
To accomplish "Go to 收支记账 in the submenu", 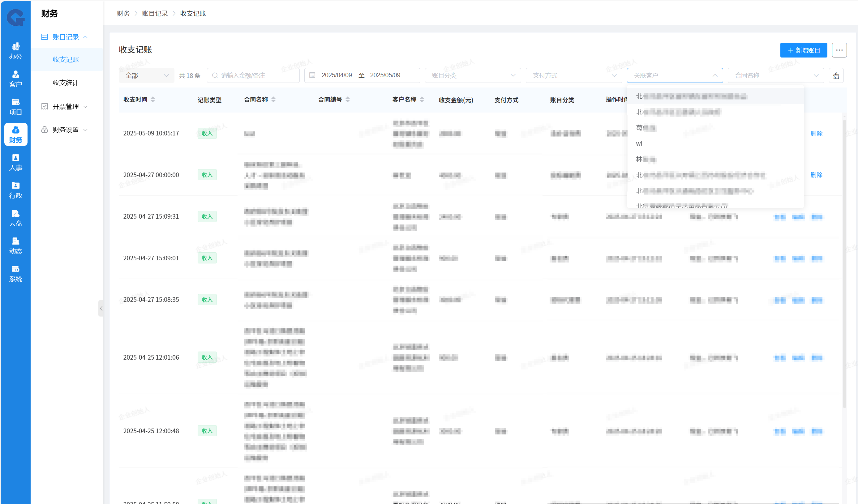I will click(66, 60).
